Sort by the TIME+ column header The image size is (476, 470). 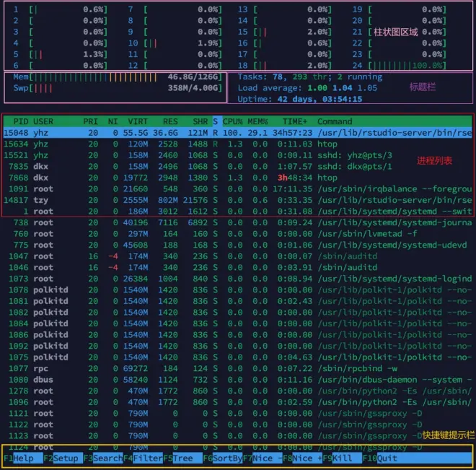click(295, 121)
